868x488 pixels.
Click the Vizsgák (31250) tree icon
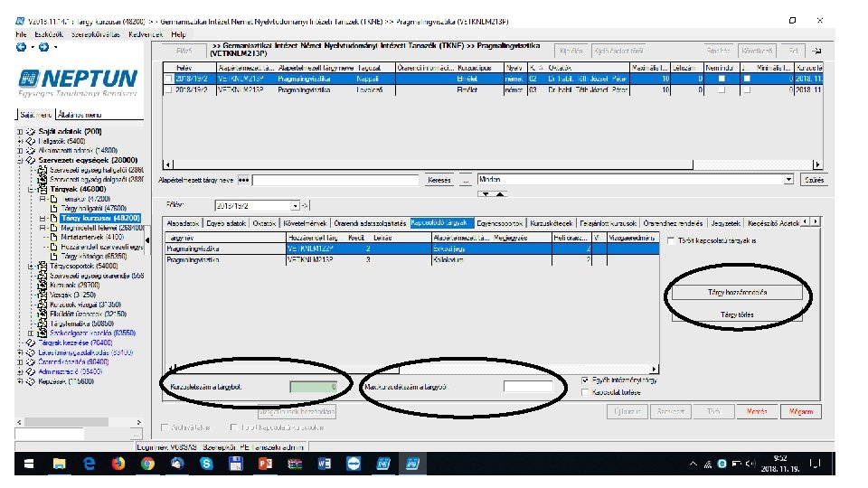point(42,295)
